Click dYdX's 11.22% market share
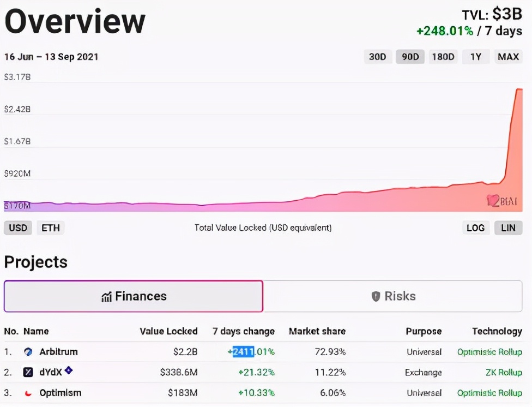This screenshot has width=532, height=407. tap(330, 372)
